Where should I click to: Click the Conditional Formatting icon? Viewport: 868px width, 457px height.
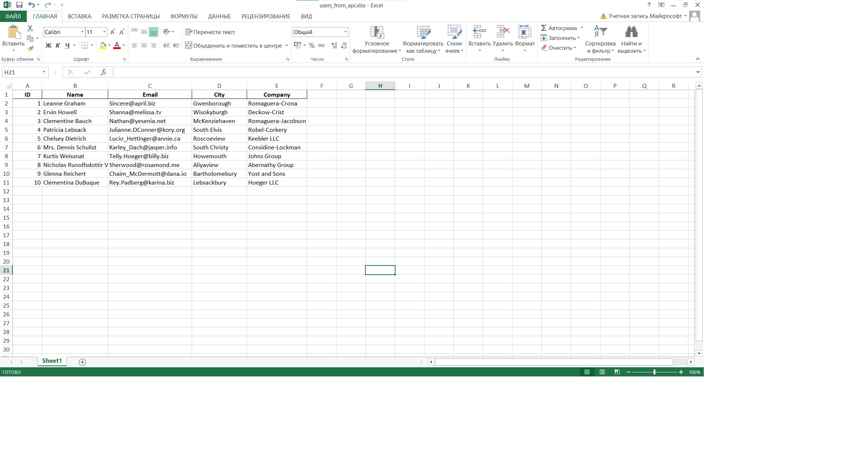[377, 33]
